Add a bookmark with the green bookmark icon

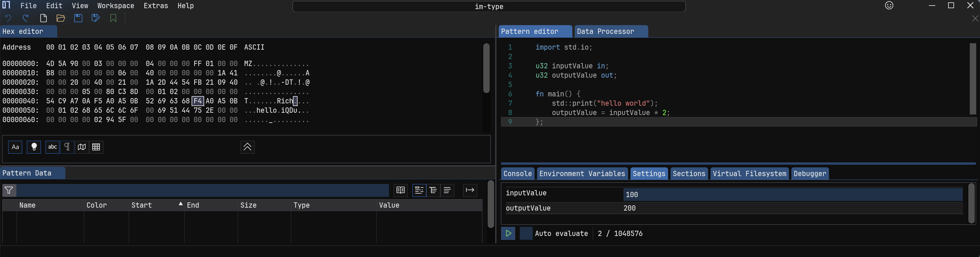(x=113, y=18)
